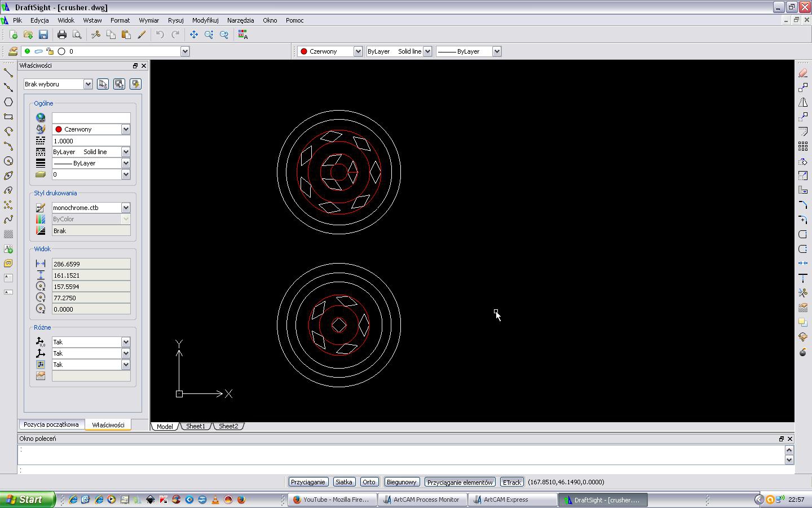
Task: Click the Undo arrow icon
Action: click(160, 35)
